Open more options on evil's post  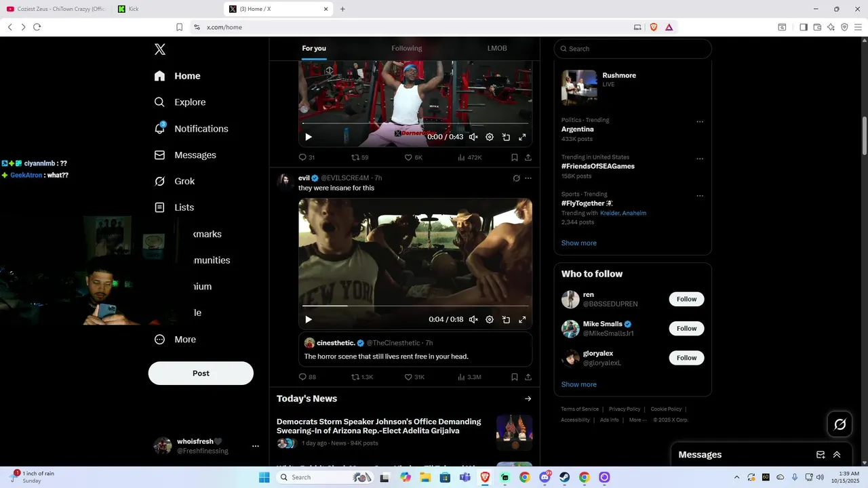(528, 178)
